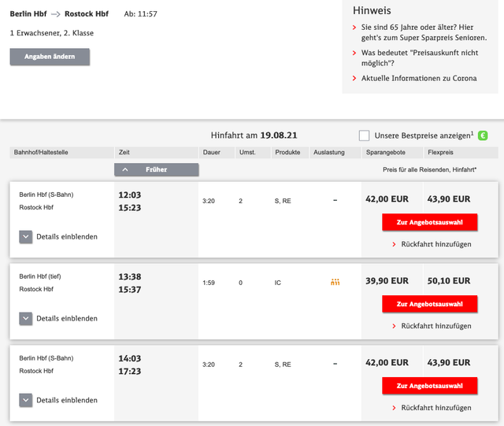Click the red arrow before the 13:38 Rückfahrt hinzufügen
The height and width of the screenshot is (426, 504).
394,326
